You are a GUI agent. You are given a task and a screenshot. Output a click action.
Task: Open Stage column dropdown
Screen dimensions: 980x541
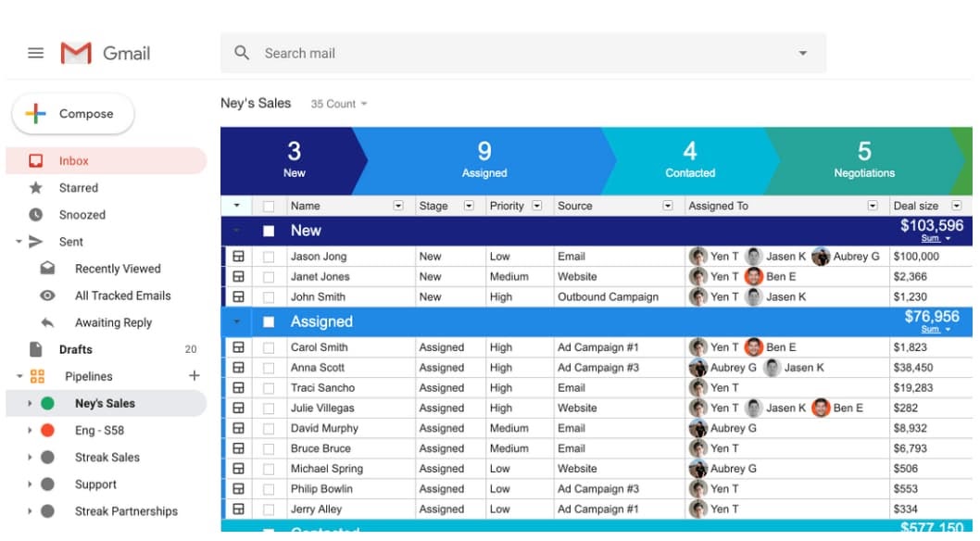tap(469, 206)
